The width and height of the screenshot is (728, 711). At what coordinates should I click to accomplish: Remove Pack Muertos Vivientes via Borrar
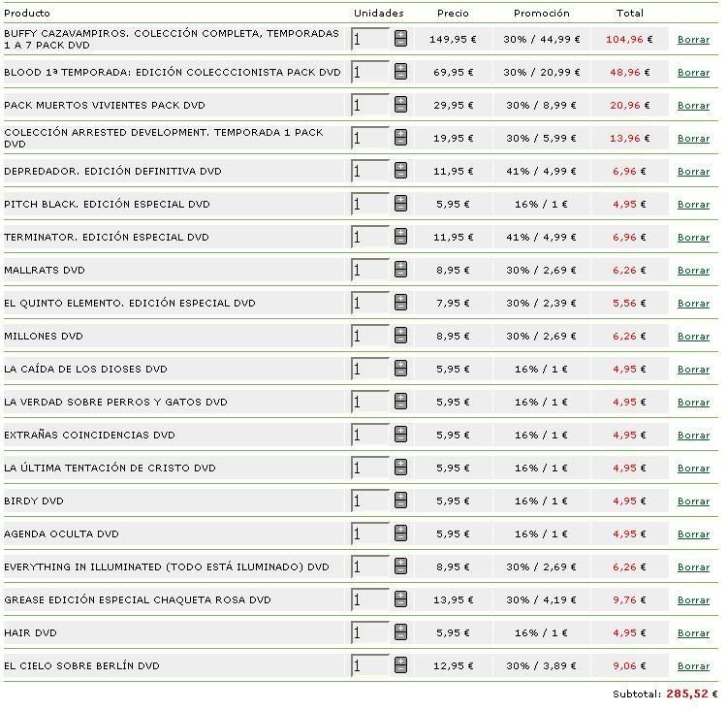click(x=693, y=106)
